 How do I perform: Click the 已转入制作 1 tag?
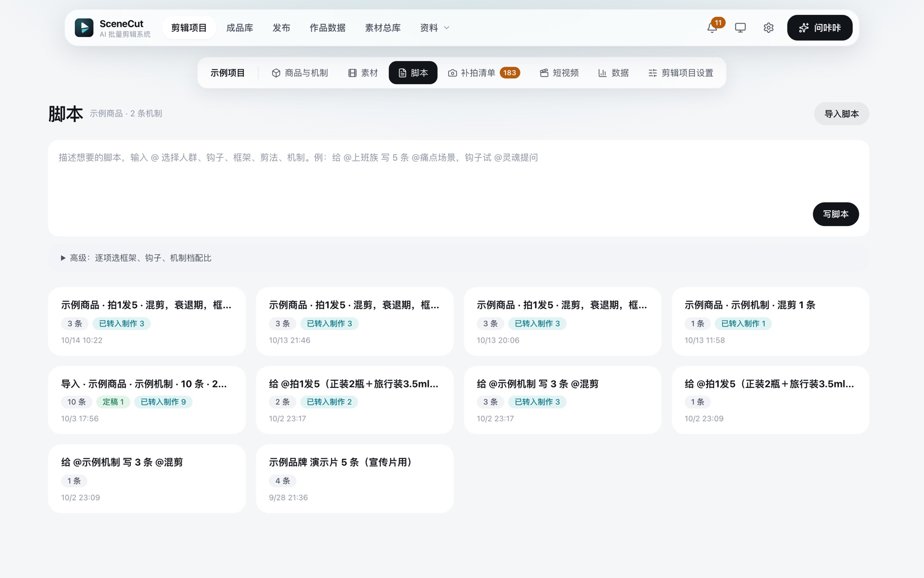point(743,324)
